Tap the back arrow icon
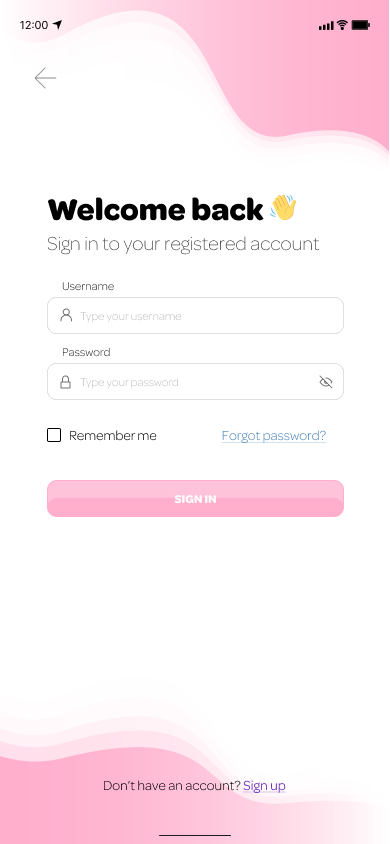 coord(45,78)
